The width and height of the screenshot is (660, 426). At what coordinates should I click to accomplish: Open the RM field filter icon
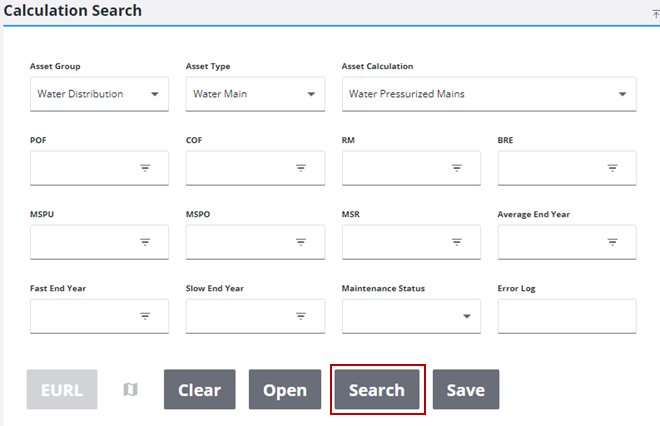pyautogui.click(x=457, y=168)
